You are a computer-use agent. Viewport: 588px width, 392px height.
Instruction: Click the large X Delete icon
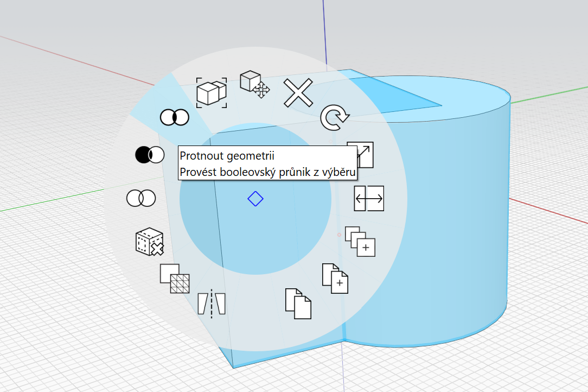tap(298, 93)
